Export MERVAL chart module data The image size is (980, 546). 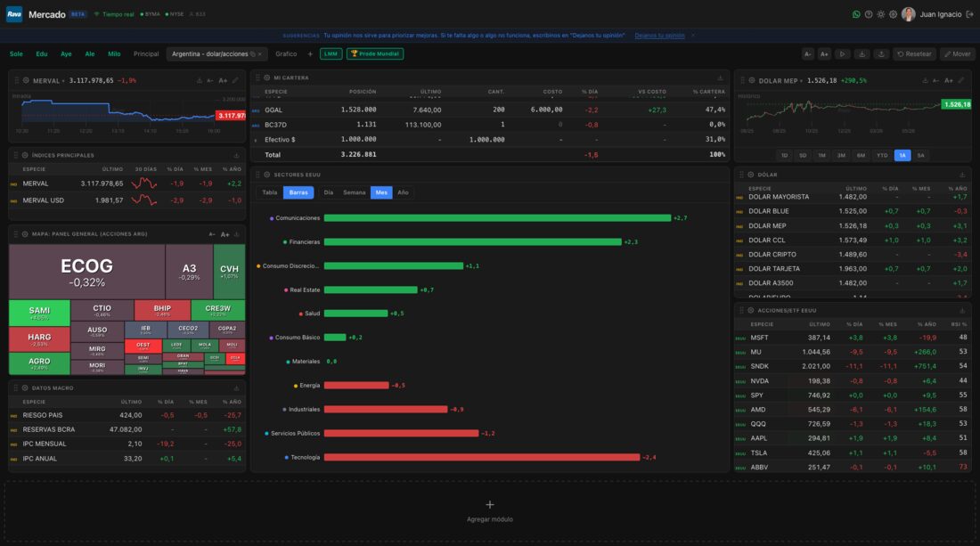200,80
